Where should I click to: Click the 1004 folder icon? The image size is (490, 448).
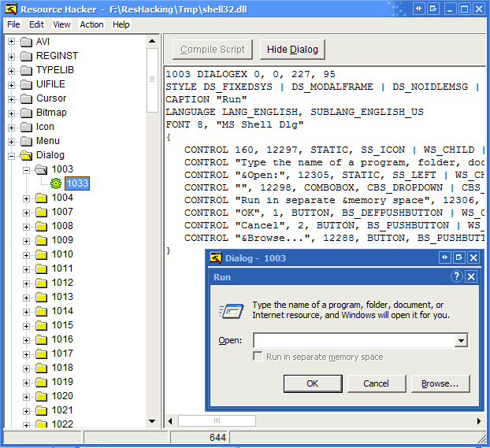pyautogui.click(x=41, y=198)
